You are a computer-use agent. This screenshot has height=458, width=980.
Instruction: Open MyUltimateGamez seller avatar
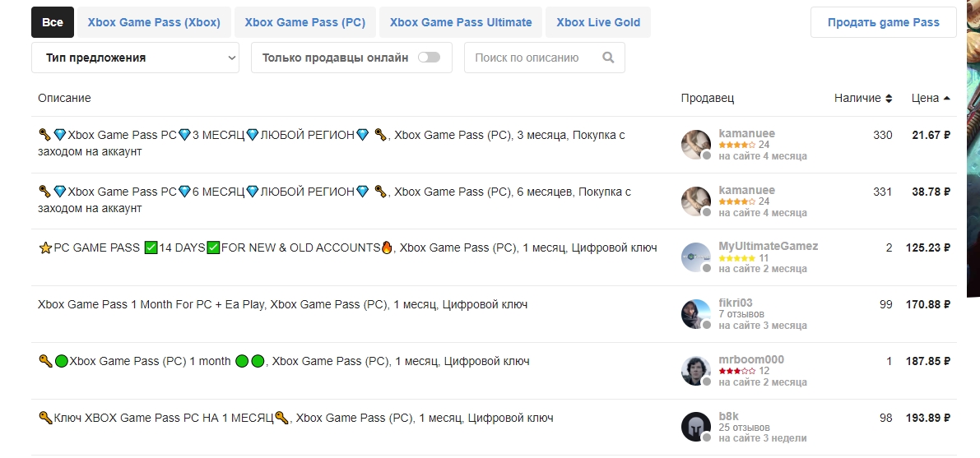click(x=695, y=257)
